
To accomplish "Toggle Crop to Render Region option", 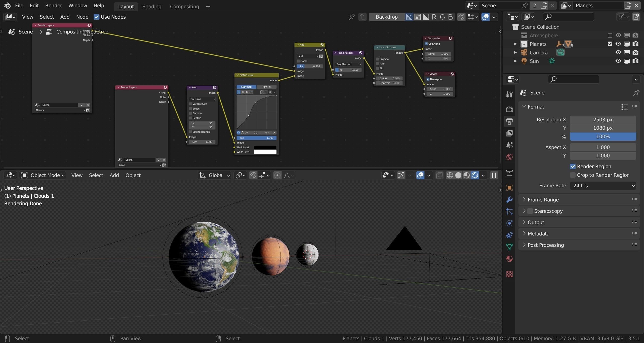I will point(573,175).
